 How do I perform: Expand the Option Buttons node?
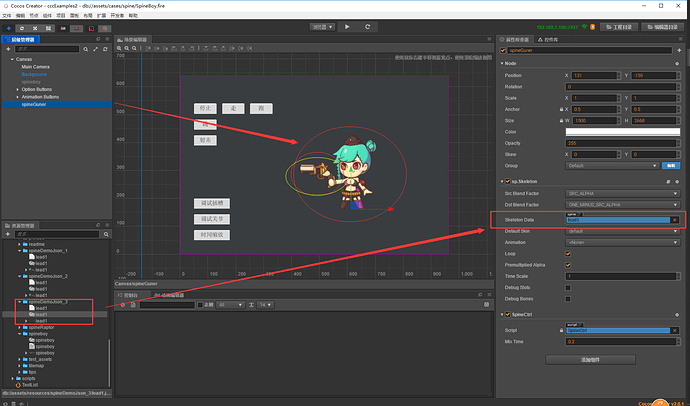tap(18, 89)
